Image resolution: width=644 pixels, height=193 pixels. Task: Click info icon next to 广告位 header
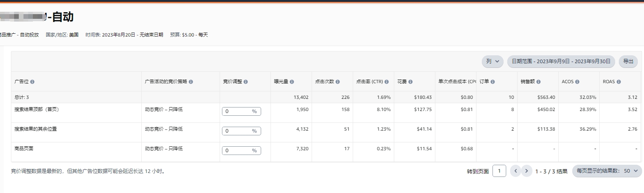(32, 82)
